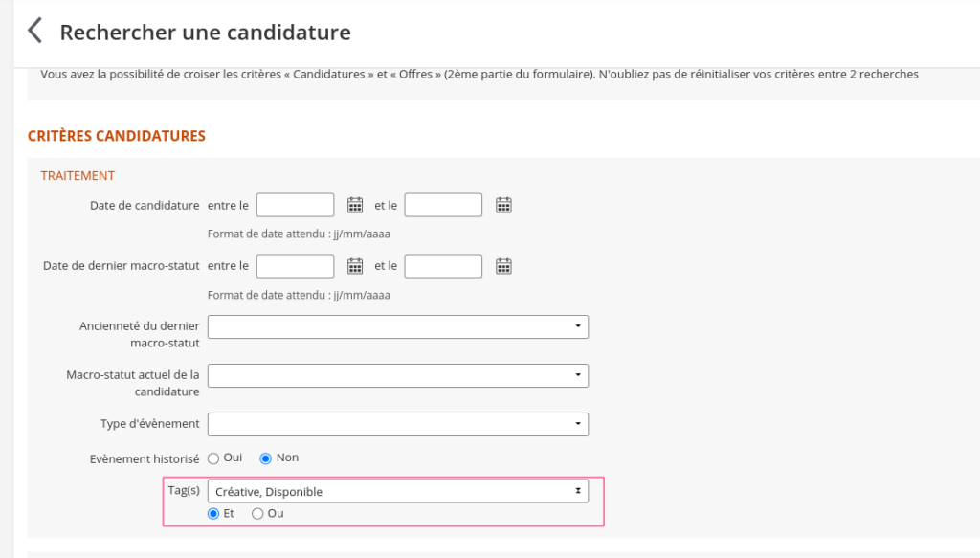Open Tag(s) list showing 'Créative, Disponible'

(397, 492)
